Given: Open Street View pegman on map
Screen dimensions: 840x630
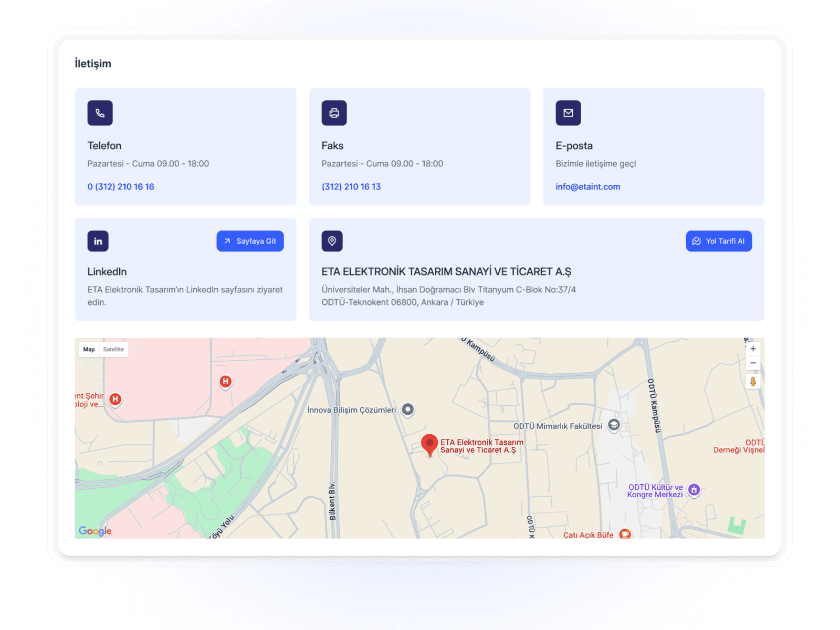Looking at the screenshot, I should coord(753,381).
